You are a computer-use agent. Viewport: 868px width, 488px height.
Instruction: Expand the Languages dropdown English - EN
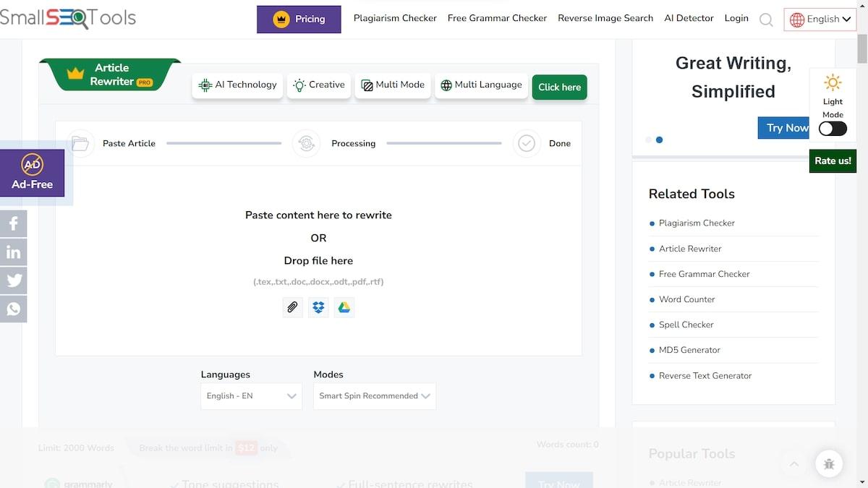(251, 396)
